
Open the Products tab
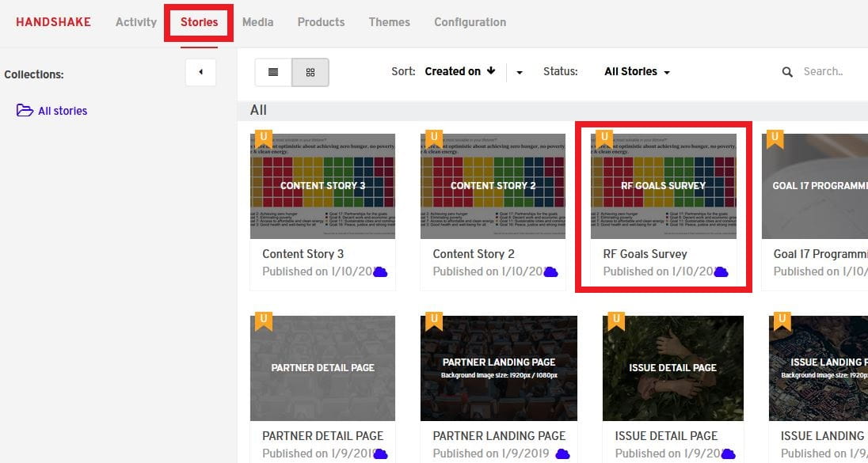click(x=321, y=22)
